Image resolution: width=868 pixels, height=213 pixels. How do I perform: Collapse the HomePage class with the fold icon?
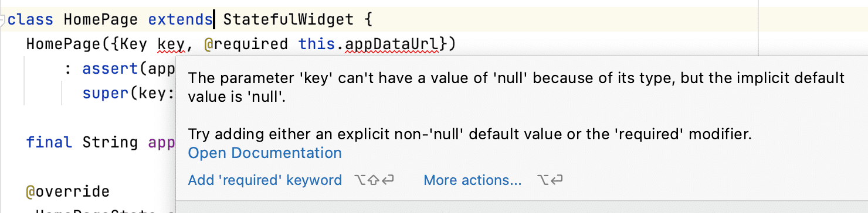[2, 20]
